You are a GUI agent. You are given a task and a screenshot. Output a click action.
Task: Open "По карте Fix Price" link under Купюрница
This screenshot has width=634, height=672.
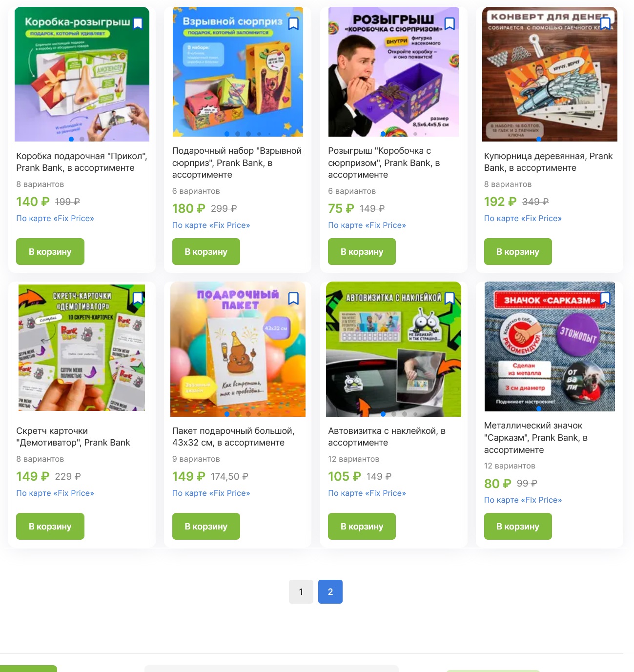pos(523,218)
